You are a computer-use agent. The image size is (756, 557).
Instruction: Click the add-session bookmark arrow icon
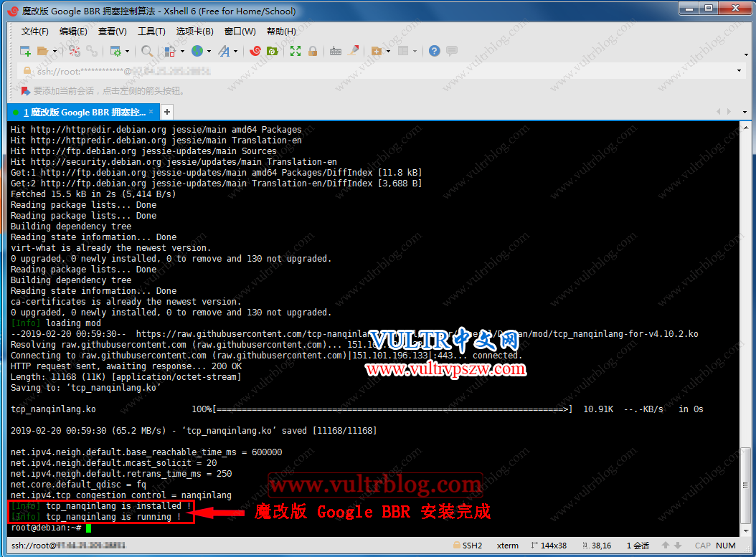click(26, 90)
